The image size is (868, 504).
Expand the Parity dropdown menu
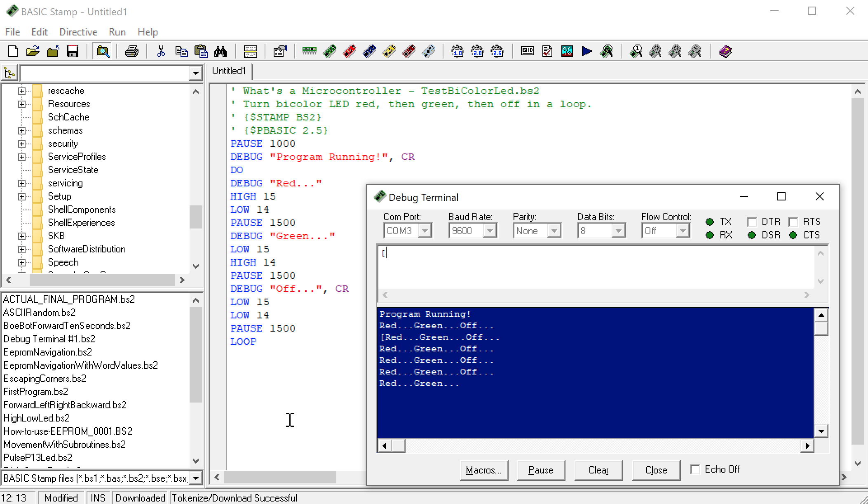(554, 231)
